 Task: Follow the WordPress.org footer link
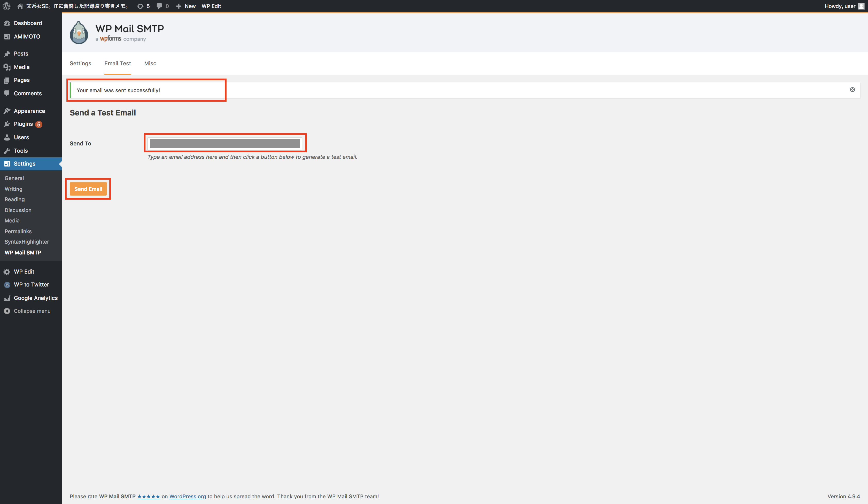187,497
